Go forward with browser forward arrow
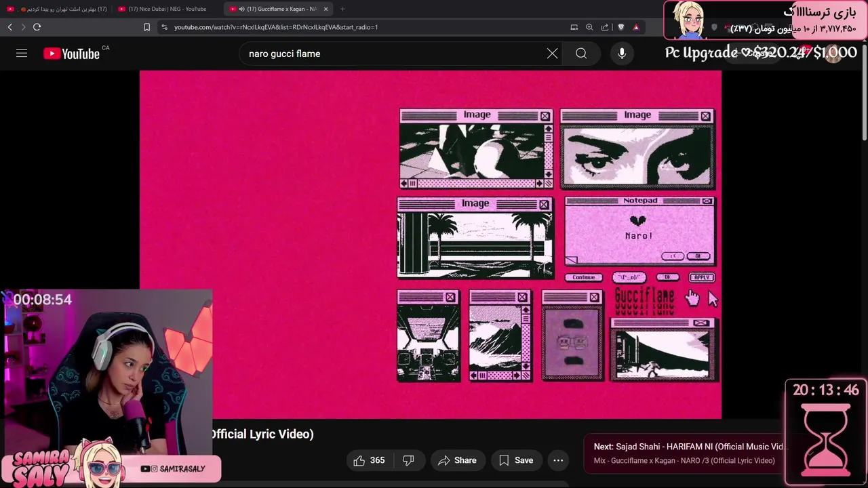Viewport: 868px width, 488px height. [23, 27]
